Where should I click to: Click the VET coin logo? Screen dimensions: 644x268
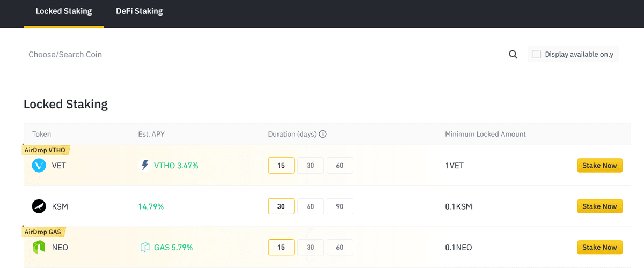(x=39, y=166)
